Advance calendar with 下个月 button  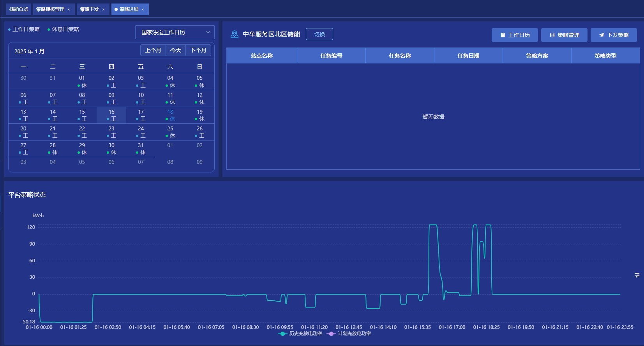[x=198, y=50]
